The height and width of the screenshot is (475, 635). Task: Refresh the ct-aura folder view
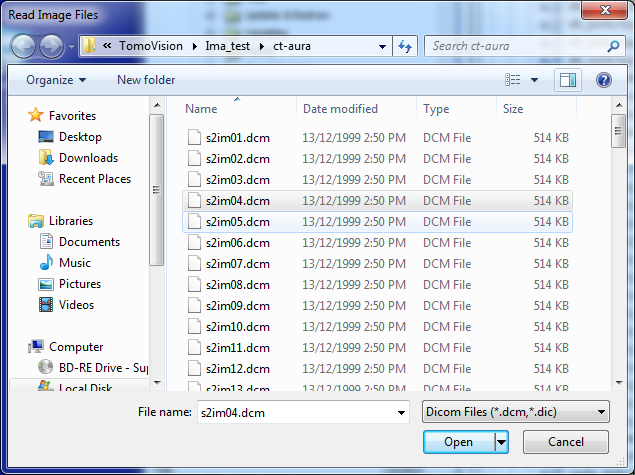point(405,46)
